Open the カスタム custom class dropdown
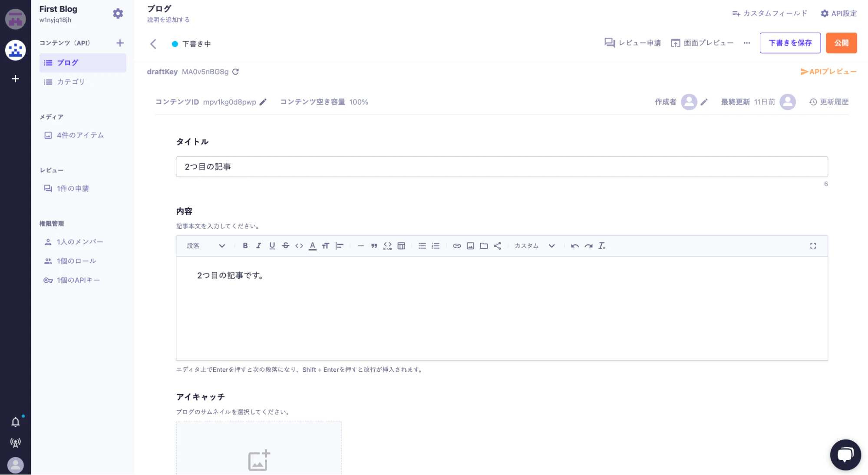 coord(535,246)
